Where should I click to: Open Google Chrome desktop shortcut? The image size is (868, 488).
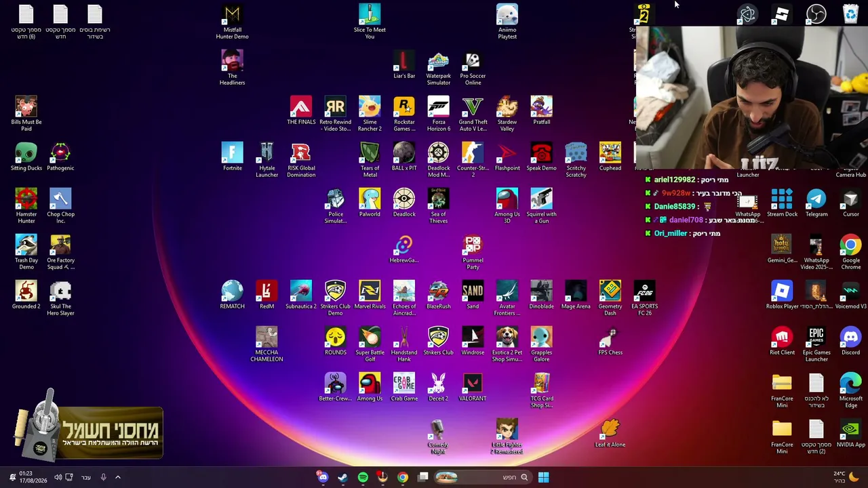(850, 253)
